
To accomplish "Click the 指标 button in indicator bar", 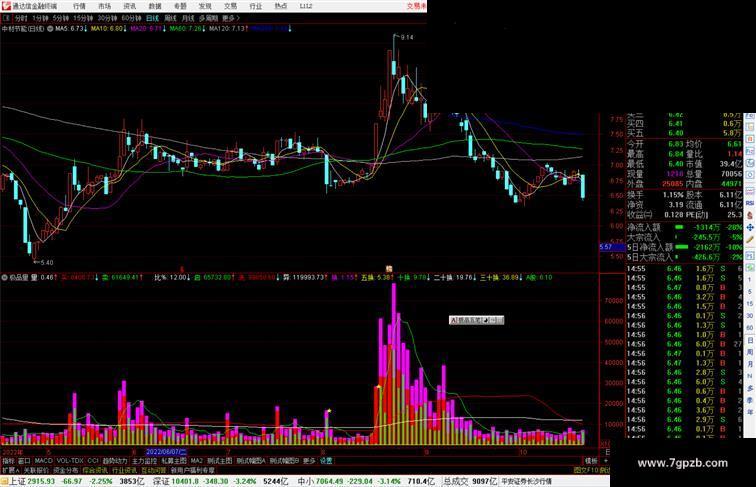I will pyautogui.click(x=9, y=461).
